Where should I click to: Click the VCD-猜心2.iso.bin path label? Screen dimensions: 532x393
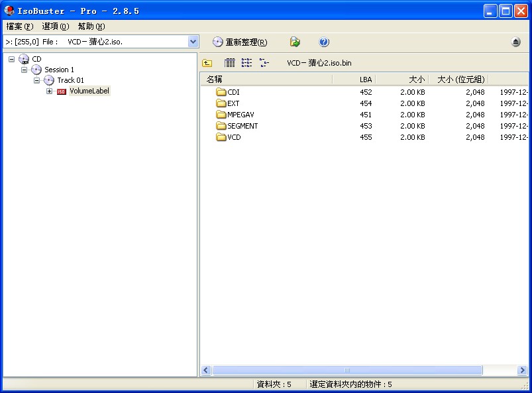(x=319, y=63)
